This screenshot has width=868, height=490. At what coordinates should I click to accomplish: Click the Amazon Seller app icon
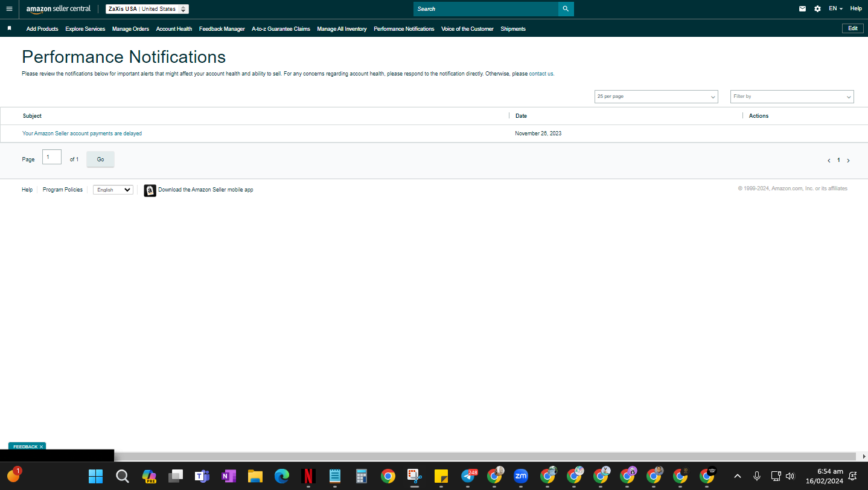pyautogui.click(x=150, y=190)
